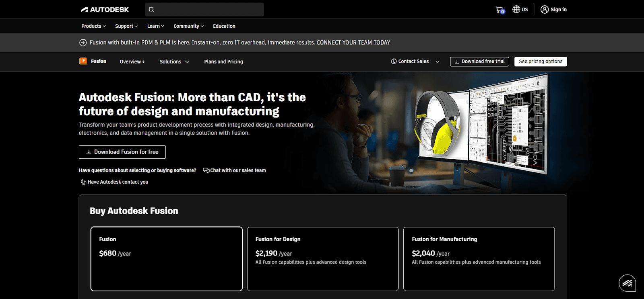Viewport: 644px width, 299px height.
Task: Open the Products menu
Action: pos(93,26)
